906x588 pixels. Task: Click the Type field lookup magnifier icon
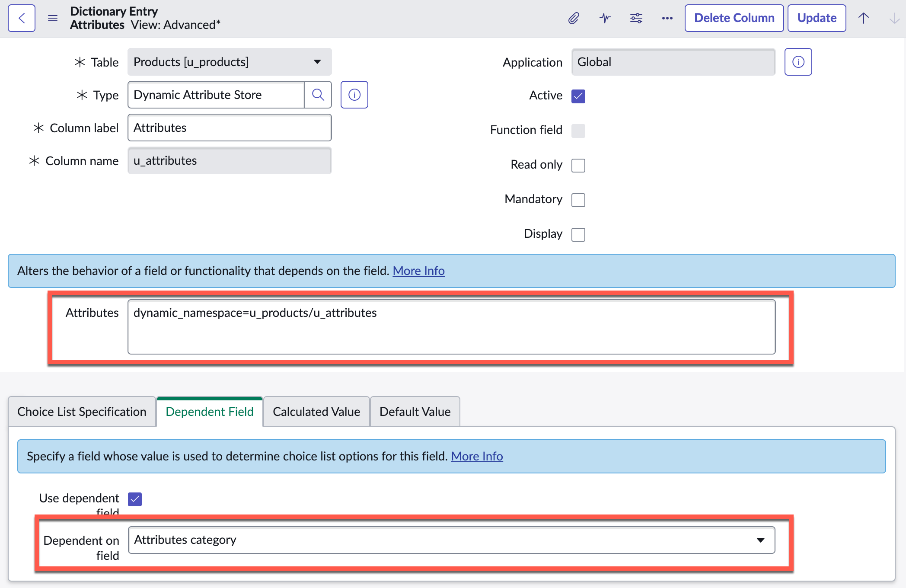point(318,95)
